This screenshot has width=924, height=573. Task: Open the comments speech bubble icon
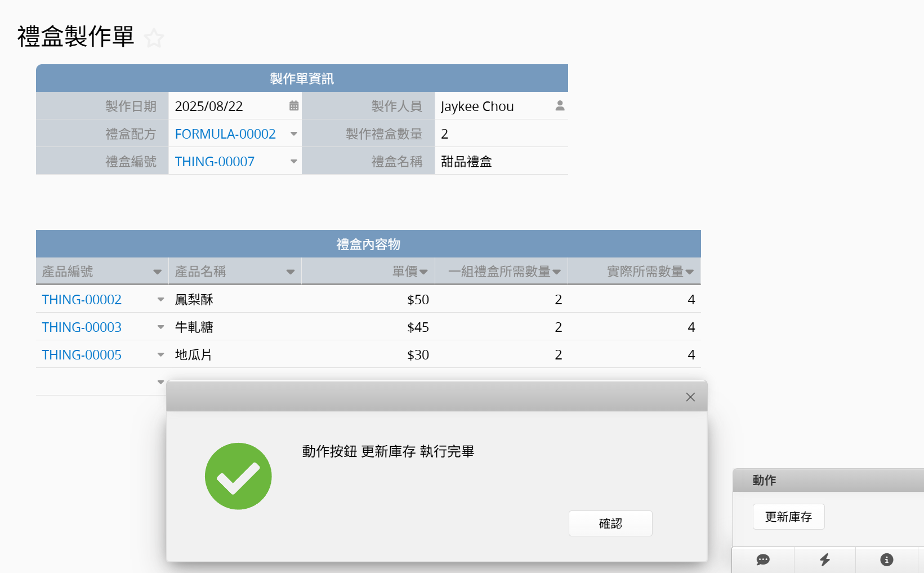tap(763, 559)
